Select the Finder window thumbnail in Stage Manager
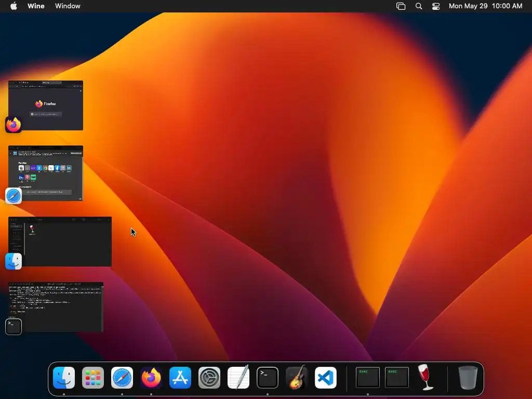The width and height of the screenshot is (532, 399). [60, 242]
